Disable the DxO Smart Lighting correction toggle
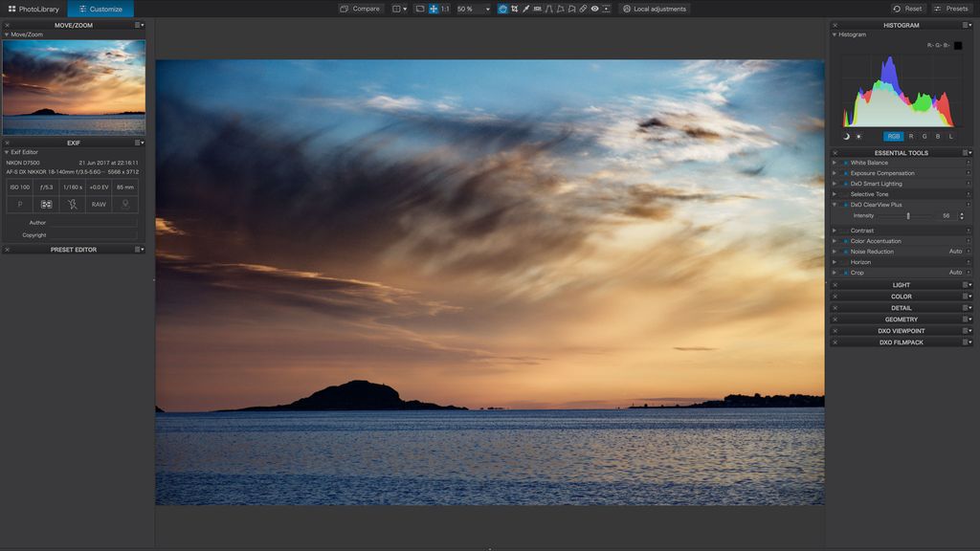Viewport: 980px width, 551px height. (x=844, y=183)
